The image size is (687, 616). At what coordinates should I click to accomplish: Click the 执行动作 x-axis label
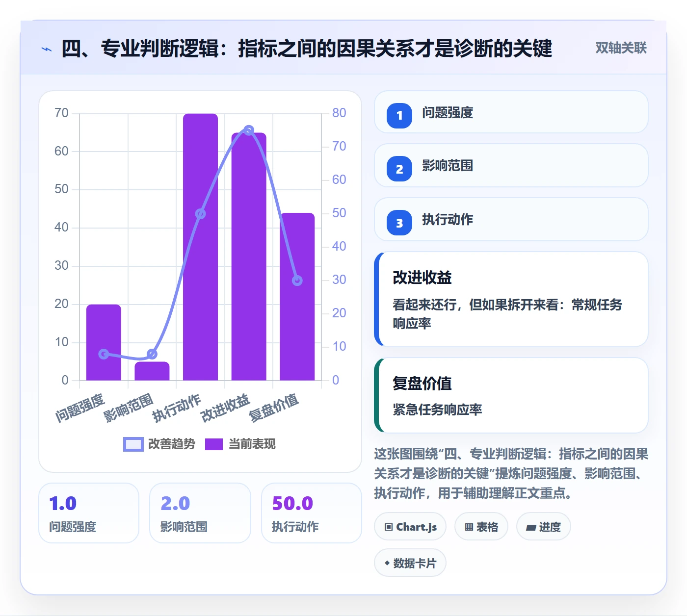click(177, 408)
